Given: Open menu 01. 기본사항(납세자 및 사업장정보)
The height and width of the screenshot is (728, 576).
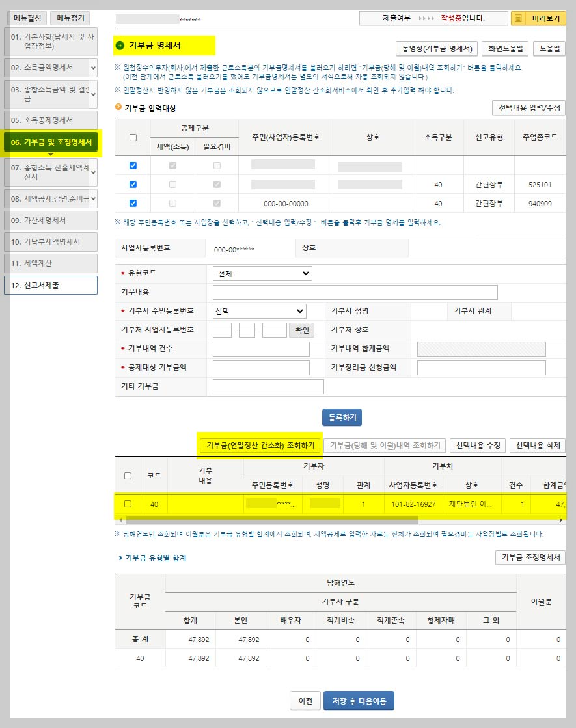Looking at the screenshot, I should (51, 42).
